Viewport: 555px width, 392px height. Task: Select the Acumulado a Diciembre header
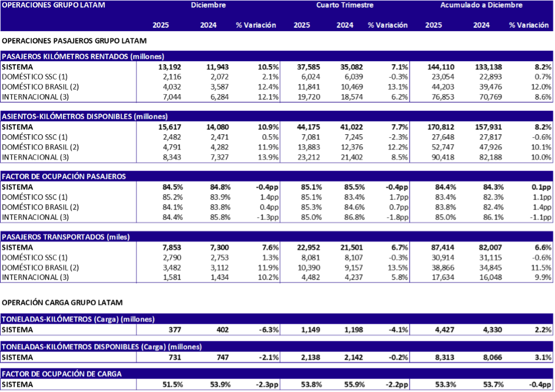pos(483,5)
